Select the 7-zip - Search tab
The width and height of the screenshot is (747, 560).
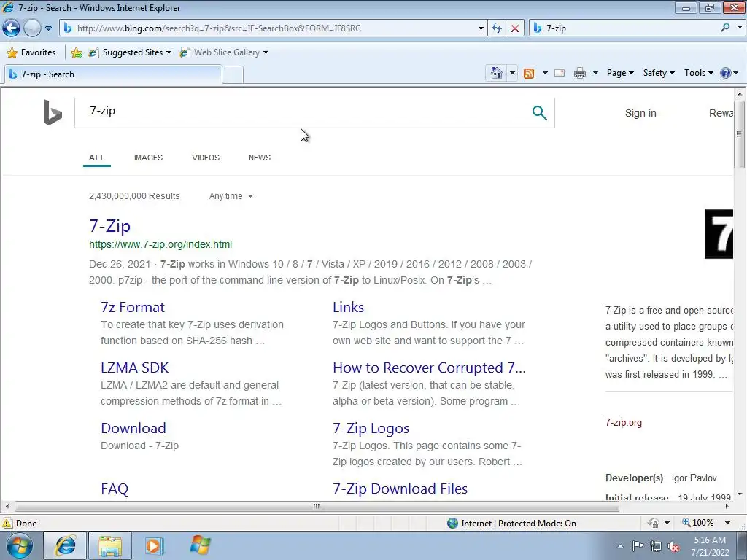click(x=113, y=74)
